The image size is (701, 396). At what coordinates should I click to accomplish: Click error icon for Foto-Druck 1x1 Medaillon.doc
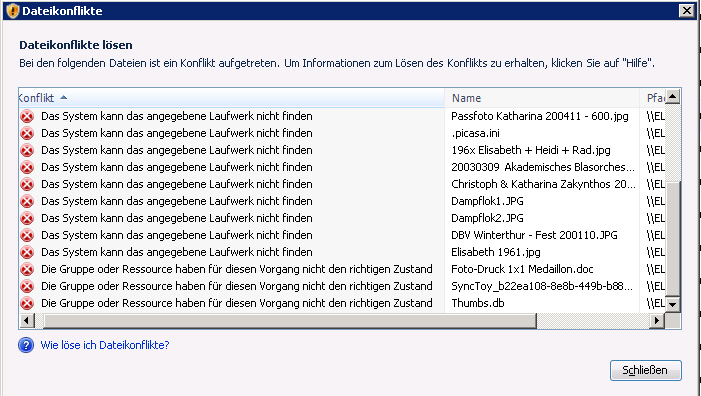coord(27,269)
